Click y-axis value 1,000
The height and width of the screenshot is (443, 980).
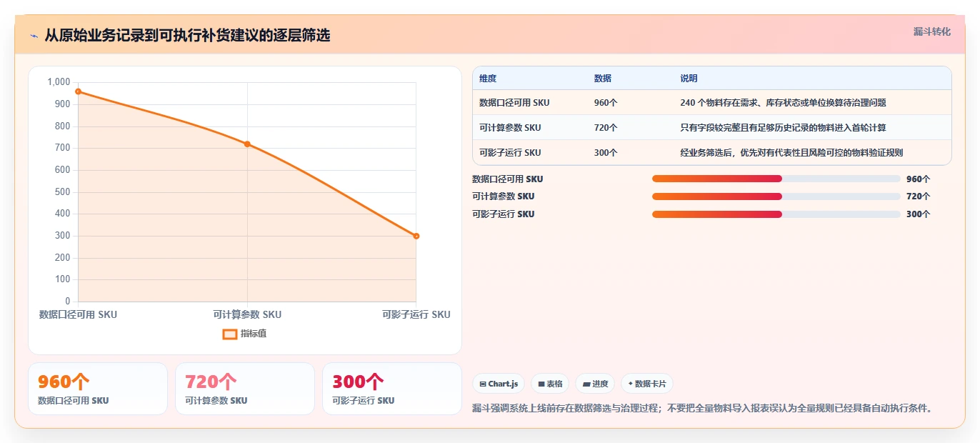coord(59,82)
